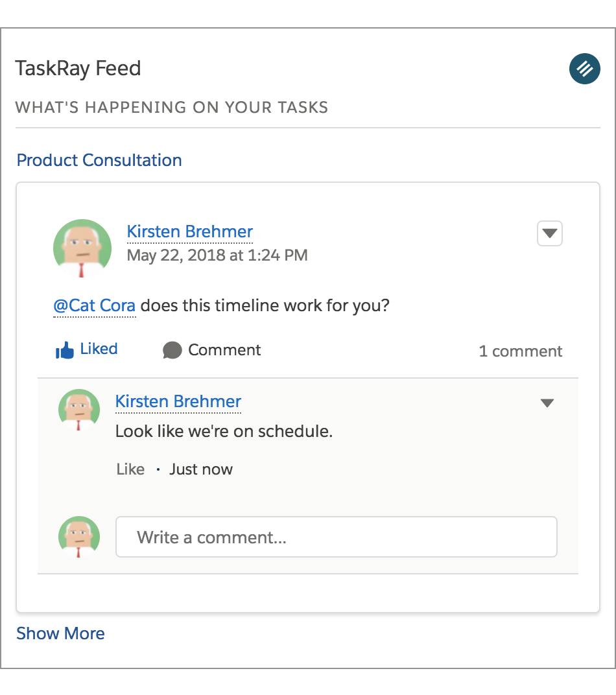Click the avatar next to the comment box

pyautogui.click(x=78, y=537)
